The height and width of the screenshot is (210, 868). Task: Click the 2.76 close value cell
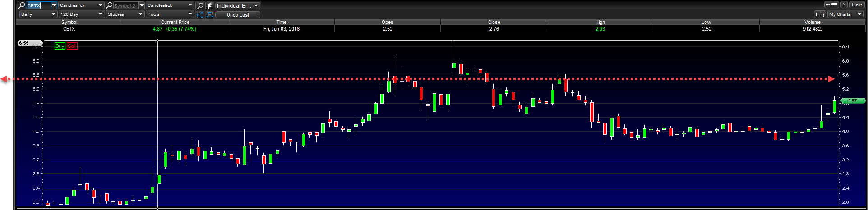(x=494, y=29)
